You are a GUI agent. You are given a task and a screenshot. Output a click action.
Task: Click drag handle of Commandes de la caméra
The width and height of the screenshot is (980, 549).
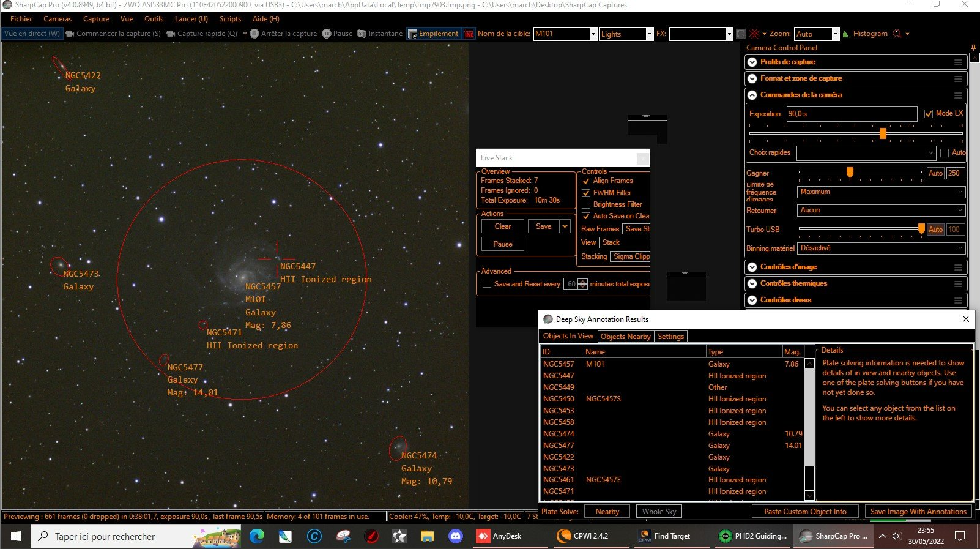click(958, 95)
